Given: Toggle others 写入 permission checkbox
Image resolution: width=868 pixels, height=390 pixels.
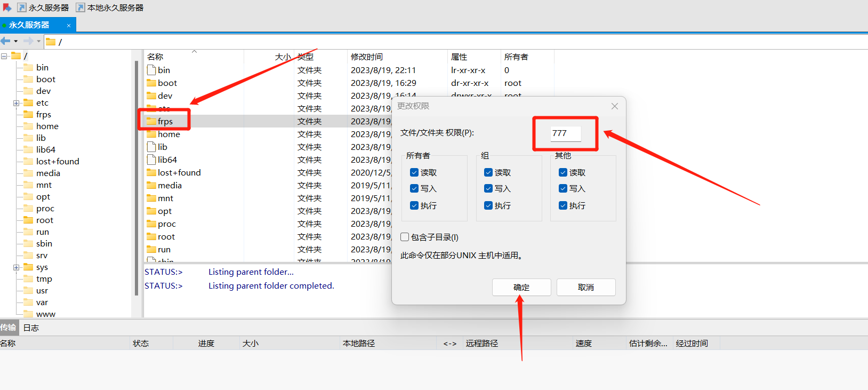Looking at the screenshot, I should tap(563, 188).
